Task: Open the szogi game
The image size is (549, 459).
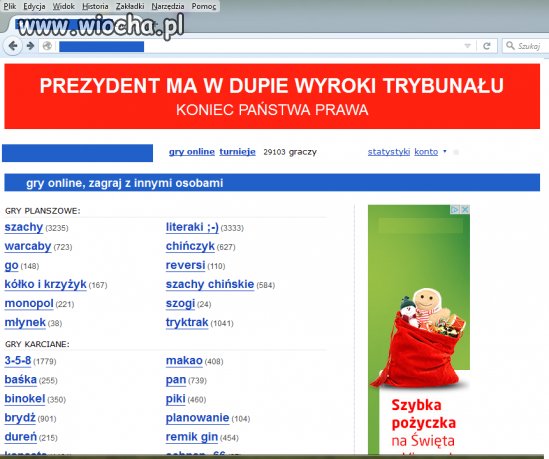Action: tap(180, 304)
